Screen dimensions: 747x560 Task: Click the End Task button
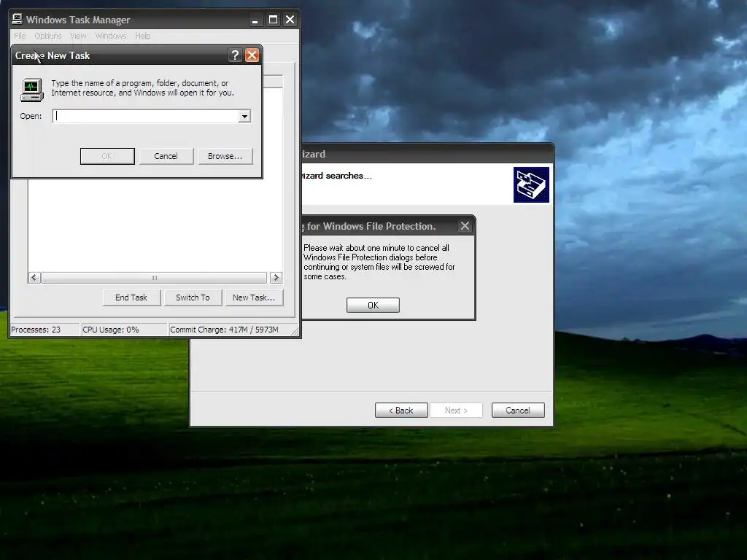coord(131,297)
